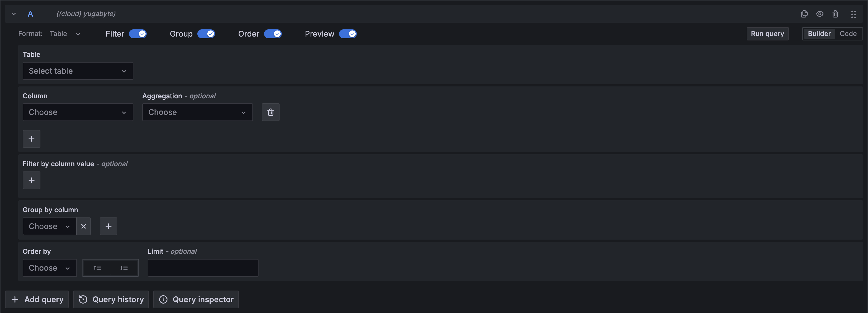Open the Query inspector
Screen dimensions: 868x313
point(196,299)
